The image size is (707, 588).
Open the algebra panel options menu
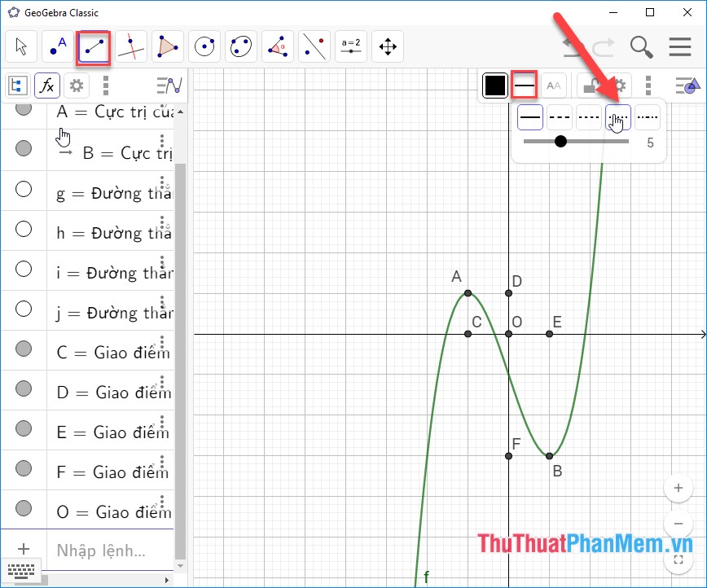(105, 85)
